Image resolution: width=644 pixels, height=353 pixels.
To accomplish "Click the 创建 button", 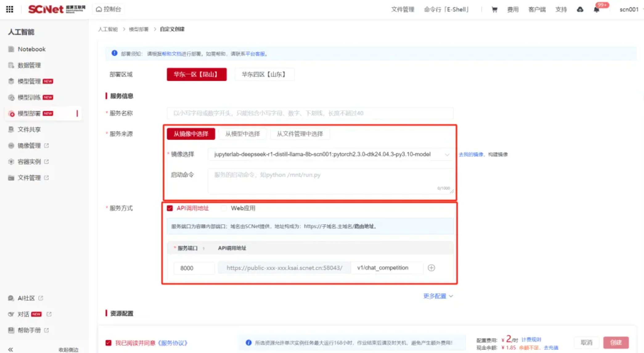I will (x=616, y=343).
